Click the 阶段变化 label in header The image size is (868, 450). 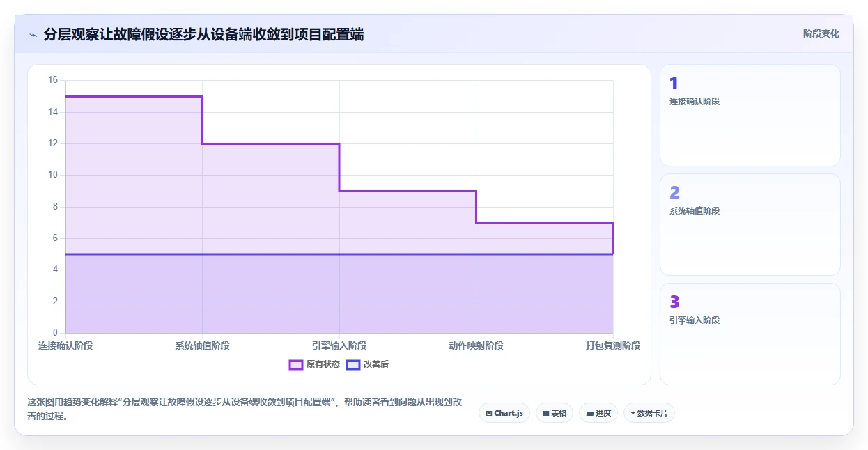[821, 33]
